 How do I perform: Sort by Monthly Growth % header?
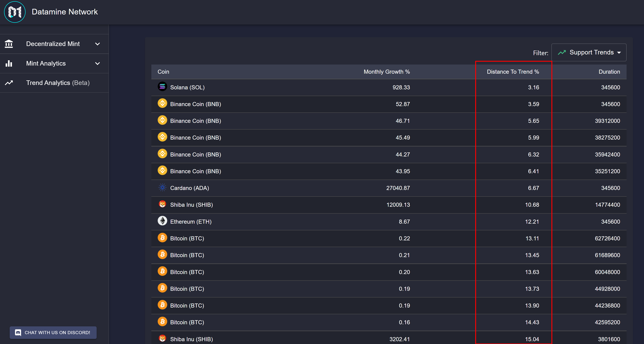coord(387,72)
